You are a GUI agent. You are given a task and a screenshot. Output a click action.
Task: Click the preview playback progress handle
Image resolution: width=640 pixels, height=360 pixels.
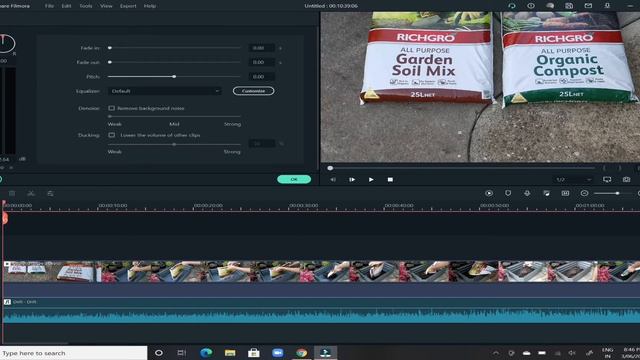tap(330, 168)
